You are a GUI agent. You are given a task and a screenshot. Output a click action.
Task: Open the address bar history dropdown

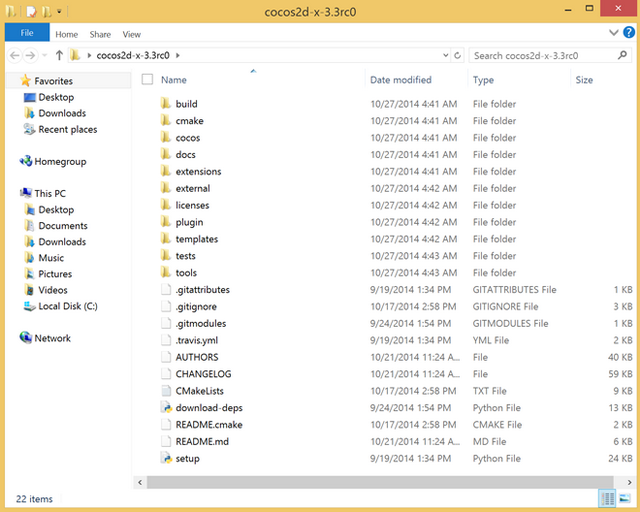[446, 55]
